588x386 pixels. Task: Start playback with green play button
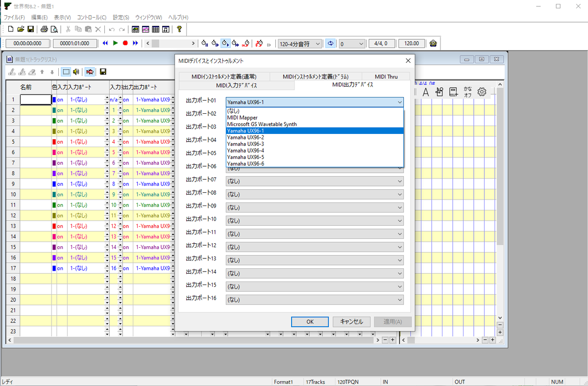click(x=115, y=43)
